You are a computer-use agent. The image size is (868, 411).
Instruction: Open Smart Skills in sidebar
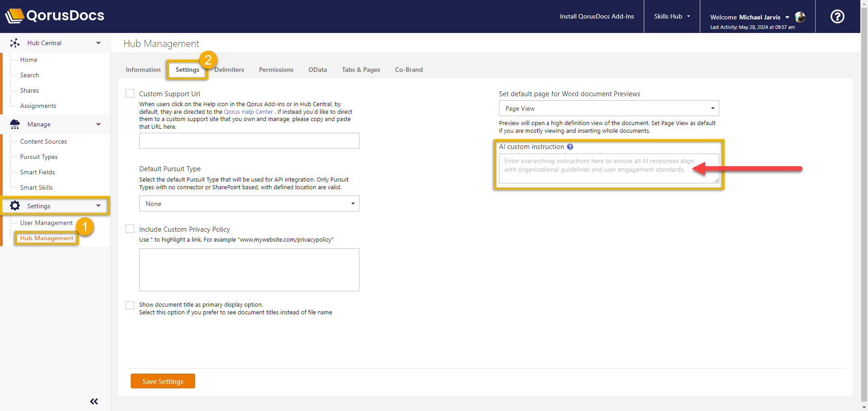click(36, 187)
